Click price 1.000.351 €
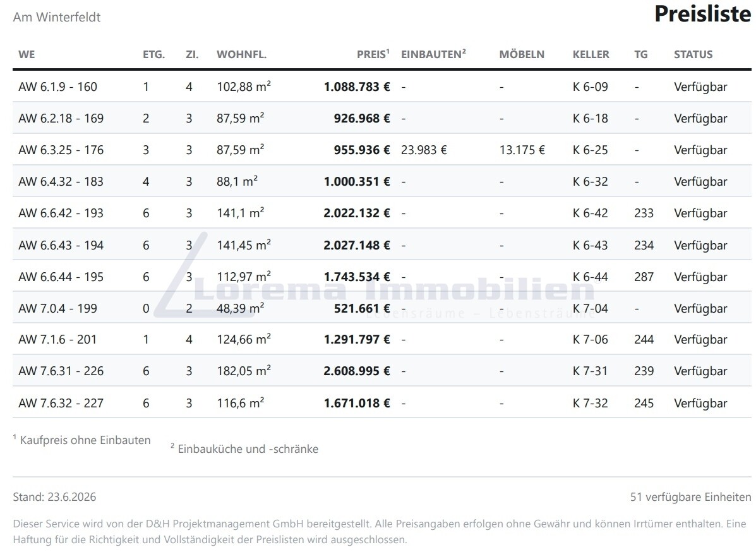The image size is (756, 552). point(357,182)
